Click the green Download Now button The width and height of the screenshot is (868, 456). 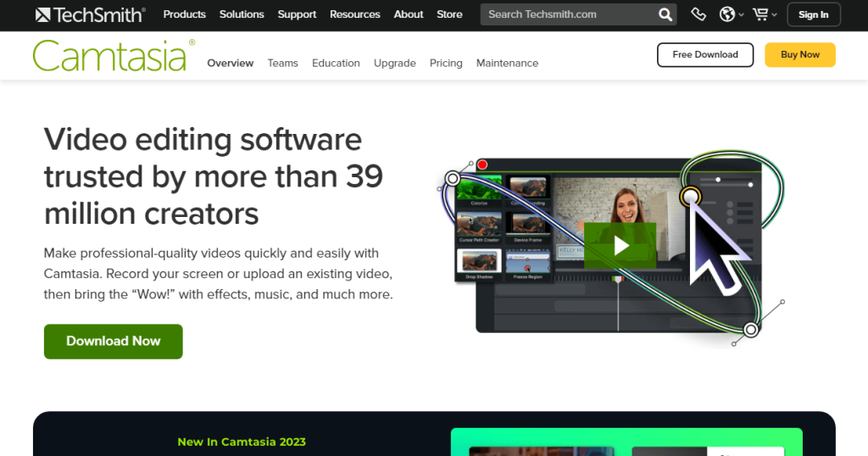point(114,342)
